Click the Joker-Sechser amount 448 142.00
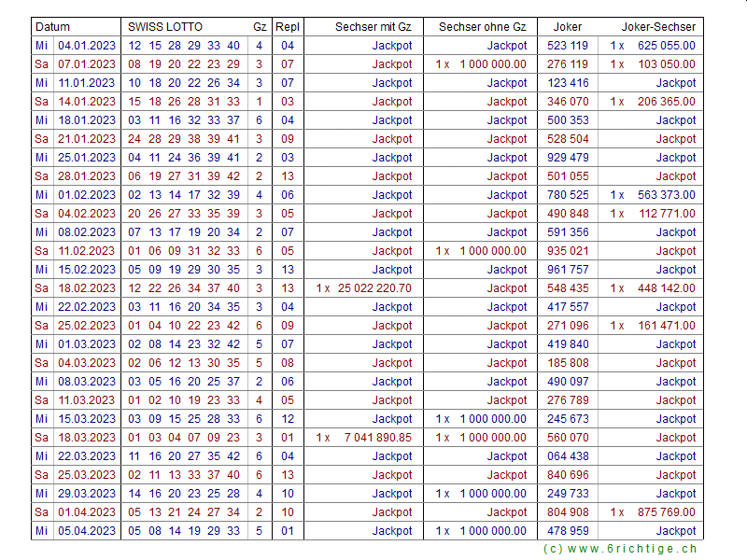 pyautogui.click(x=666, y=288)
